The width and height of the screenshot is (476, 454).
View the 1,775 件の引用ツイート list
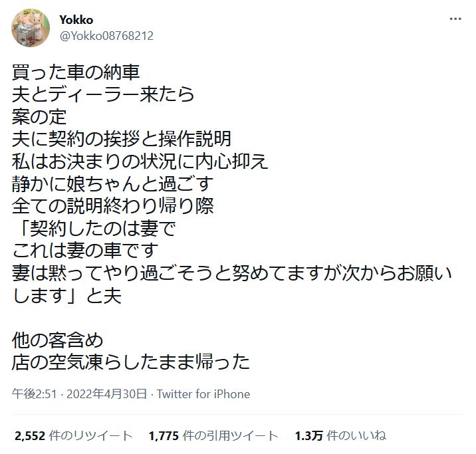click(x=213, y=436)
